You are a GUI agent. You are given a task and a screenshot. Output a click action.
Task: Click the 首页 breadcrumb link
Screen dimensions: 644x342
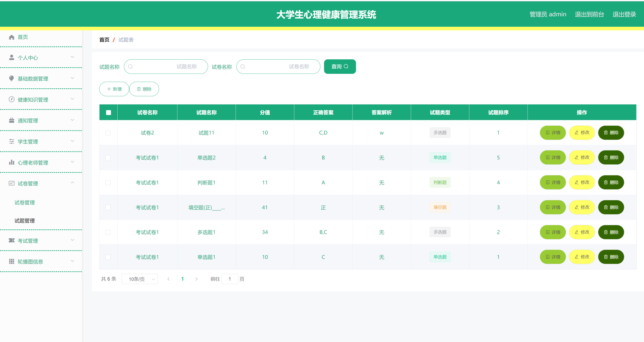[104, 40]
